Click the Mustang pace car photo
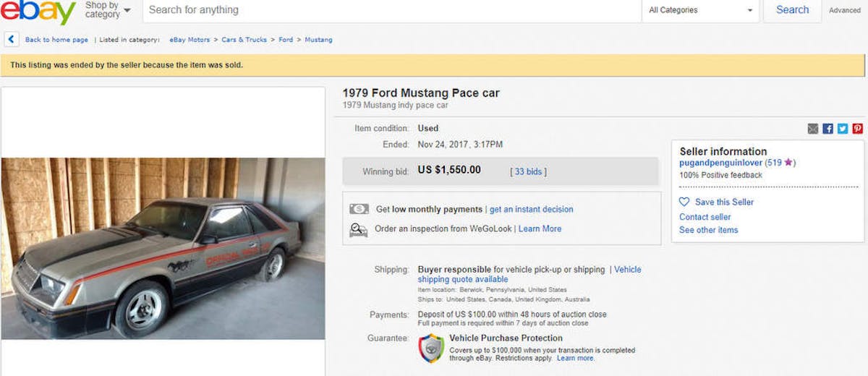The image size is (868, 376). pyautogui.click(x=163, y=248)
